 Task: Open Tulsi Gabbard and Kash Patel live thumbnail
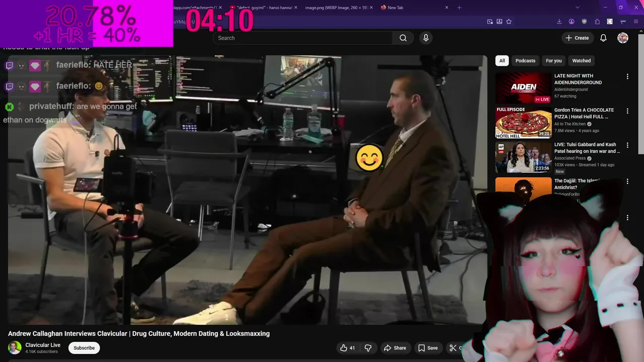click(x=523, y=157)
